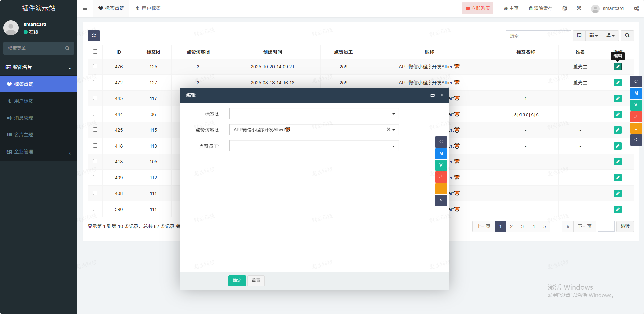Open the 标签id dropdown in the edit dialog
The image size is (644, 314).
314,114
